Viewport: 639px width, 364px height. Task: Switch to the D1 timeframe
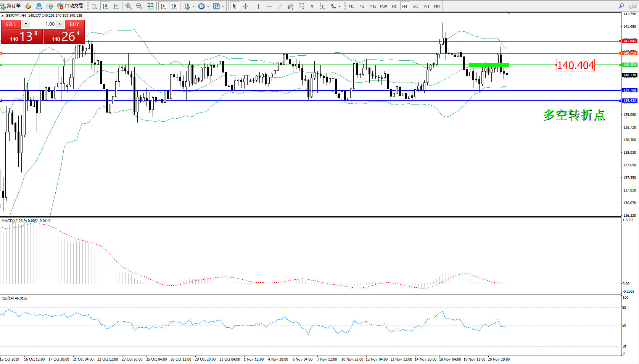click(415, 6)
